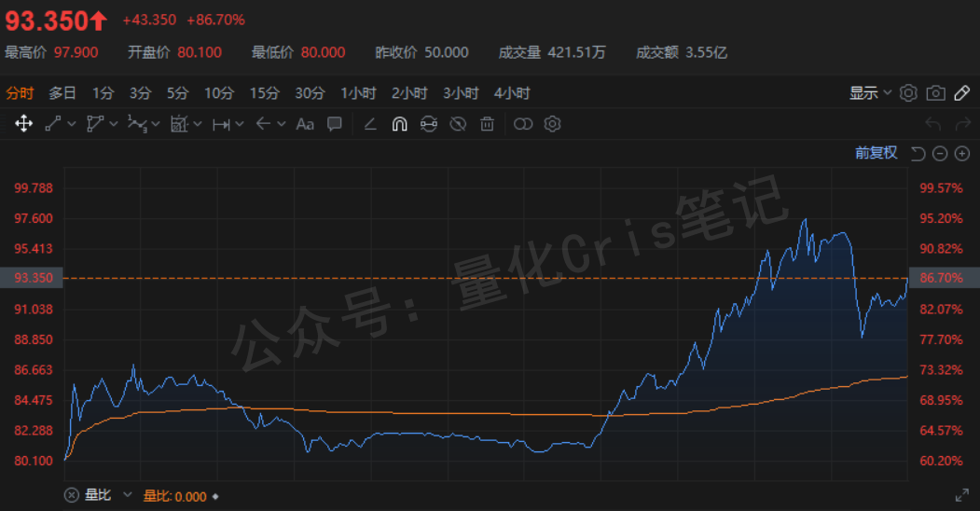This screenshot has height=511, width=980.
Task: Take a chart snapshot with camera icon
Action: (935, 93)
